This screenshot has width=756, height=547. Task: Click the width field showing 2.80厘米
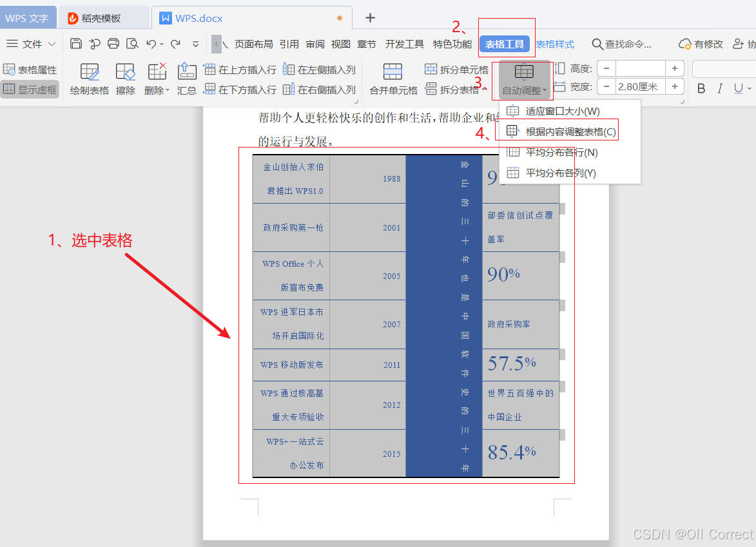click(640, 87)
